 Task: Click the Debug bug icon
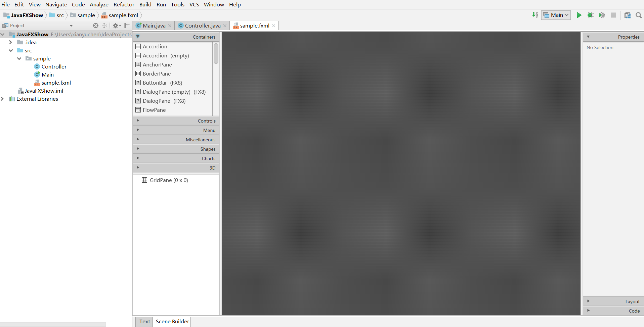590,15
